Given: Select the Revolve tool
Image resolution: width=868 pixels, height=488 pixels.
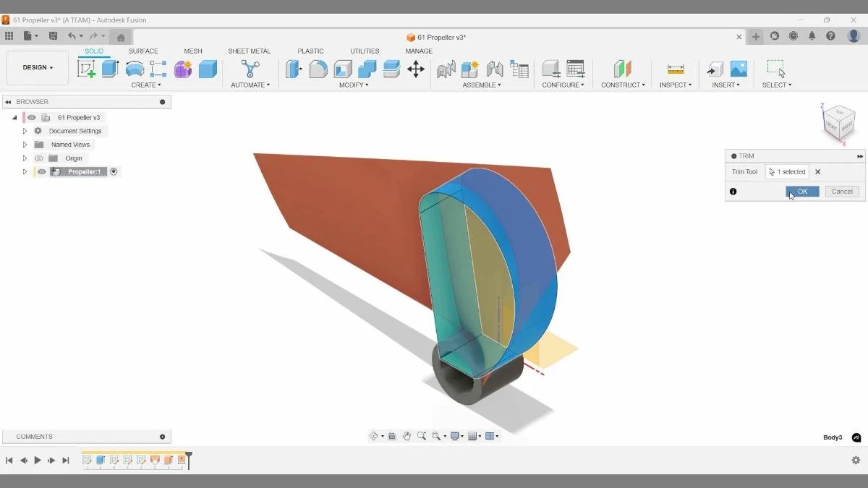Looking at the screenshot, I should (x=134, y=69).
